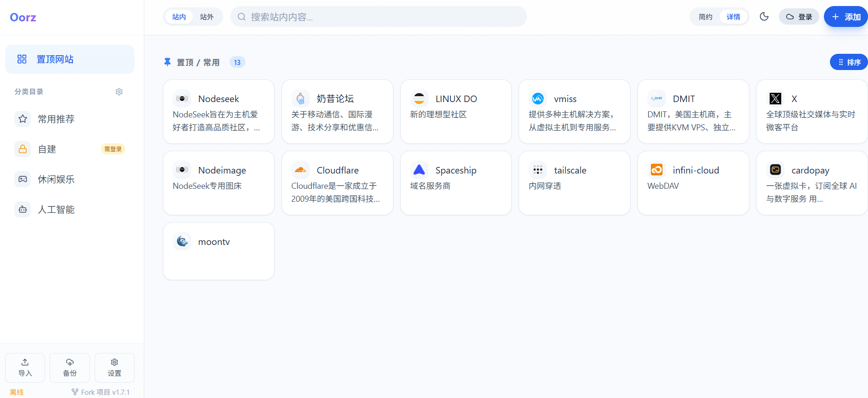Click the 常用推荐 star icon
This screenshot has width=868, height=398.
click(23, 119)
